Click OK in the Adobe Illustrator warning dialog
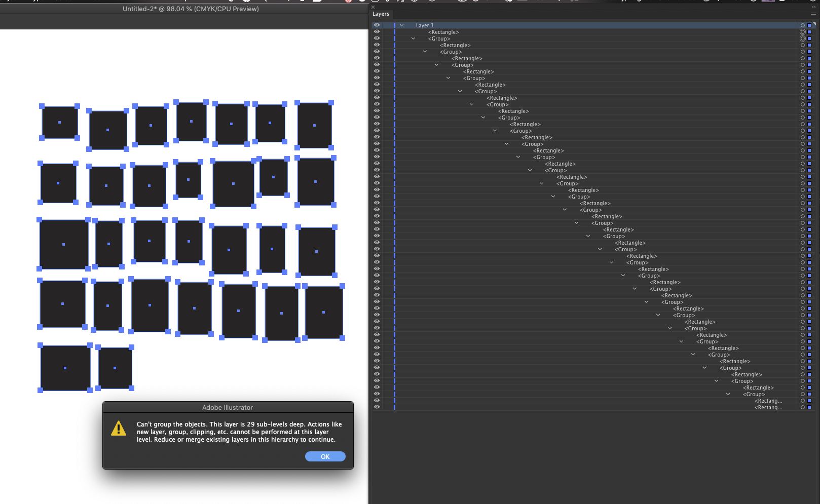820x504 pixels. point(325,456)
